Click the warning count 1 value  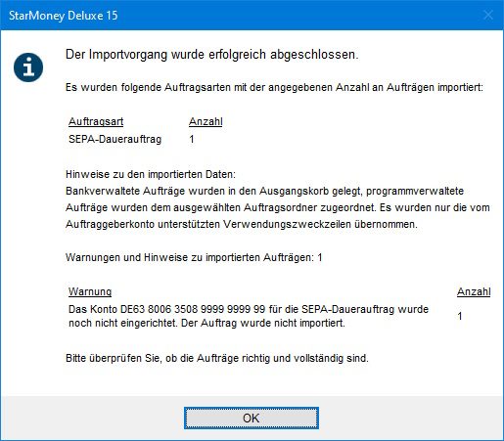tap(460, 316)
